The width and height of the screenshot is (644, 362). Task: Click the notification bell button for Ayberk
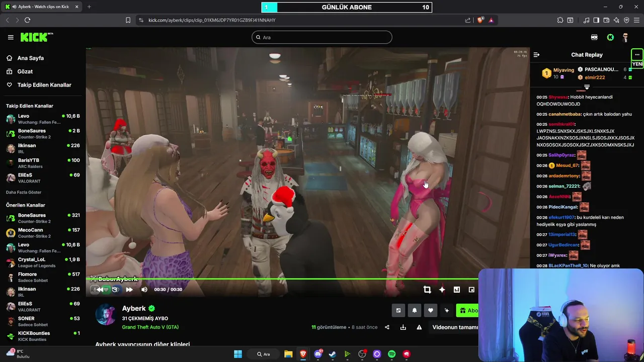tap(415, 311)
